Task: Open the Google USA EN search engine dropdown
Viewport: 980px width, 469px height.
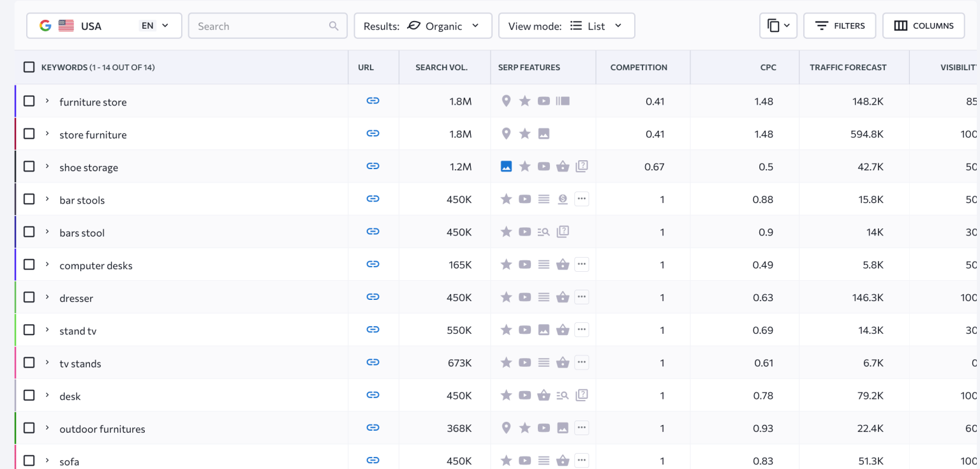Action: [104, 26]
